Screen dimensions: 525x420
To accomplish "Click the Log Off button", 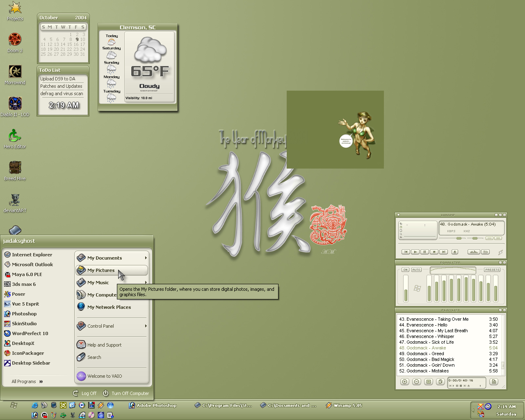I will click(x=84, y=393).
